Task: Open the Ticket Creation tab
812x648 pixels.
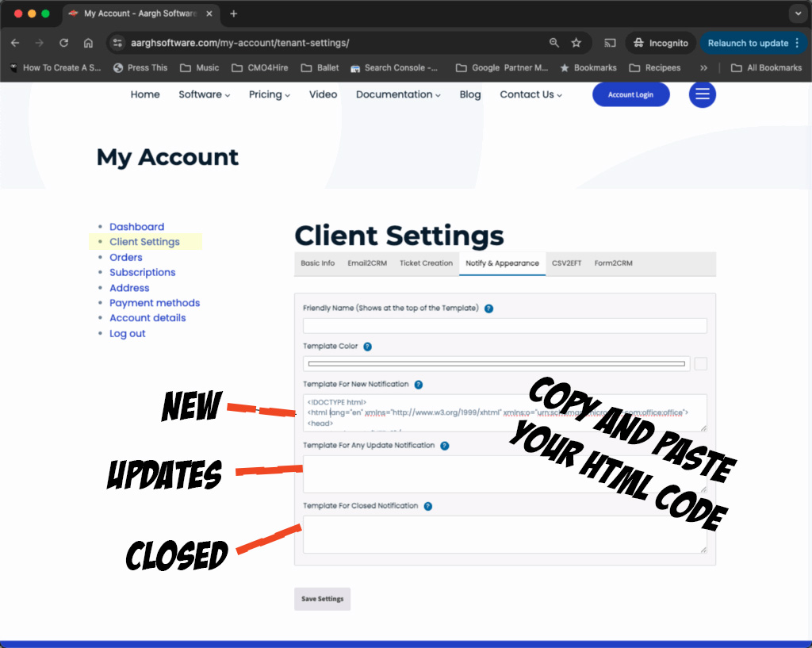Action: 426,263
